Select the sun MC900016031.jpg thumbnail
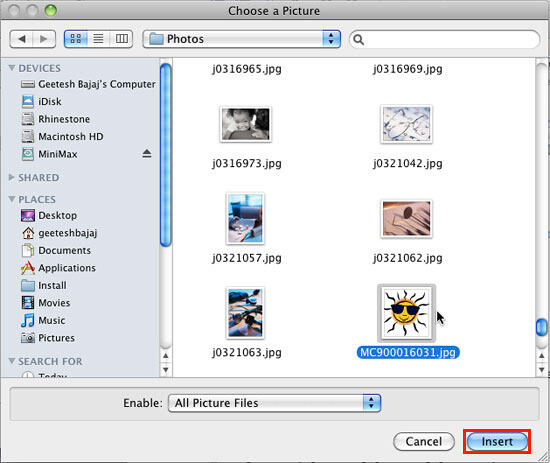Screen dimensions: 550x463 tap(407, 313)
